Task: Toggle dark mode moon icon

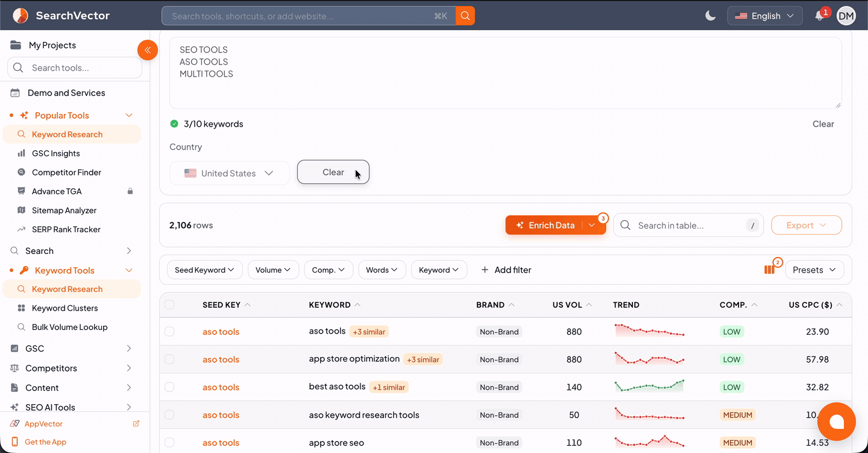Action: 711,16
